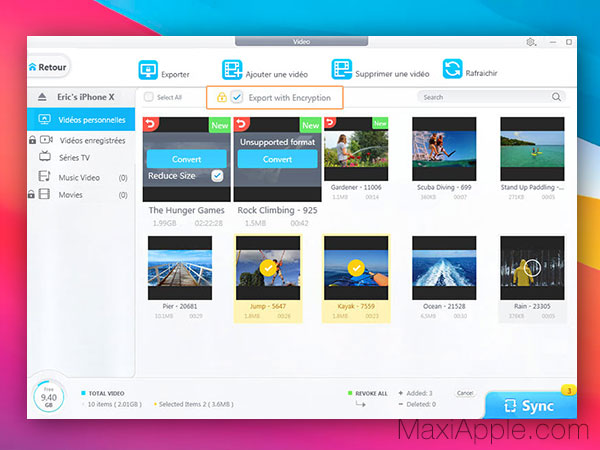Click the free storage 9.40 GB gauge
The width and height of the screenshot is (600, 450).
click(49, 397)
